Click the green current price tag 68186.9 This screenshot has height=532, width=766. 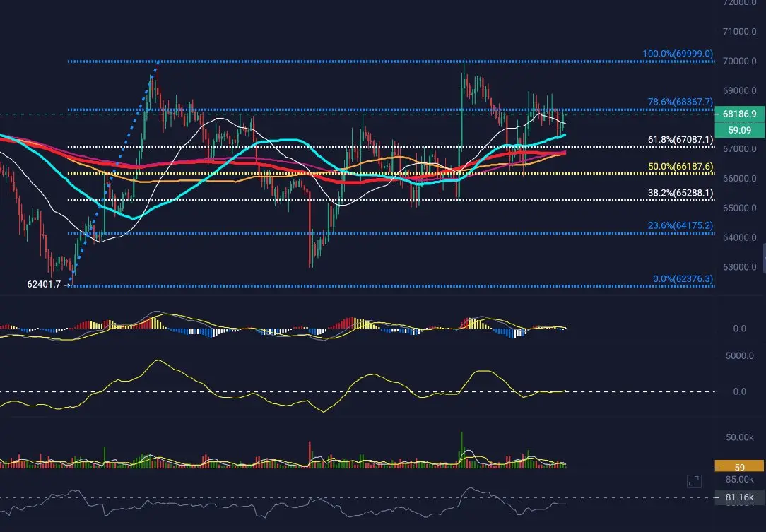pyautogui.click(x=740, y=114)
